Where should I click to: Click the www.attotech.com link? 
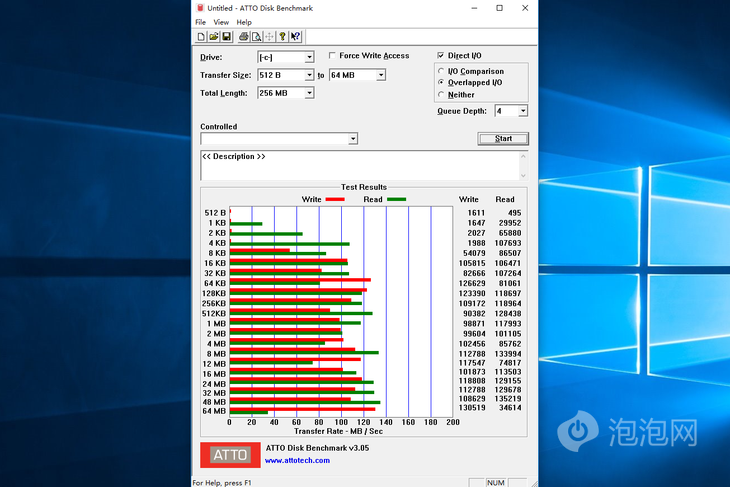(x=297, y=460)
